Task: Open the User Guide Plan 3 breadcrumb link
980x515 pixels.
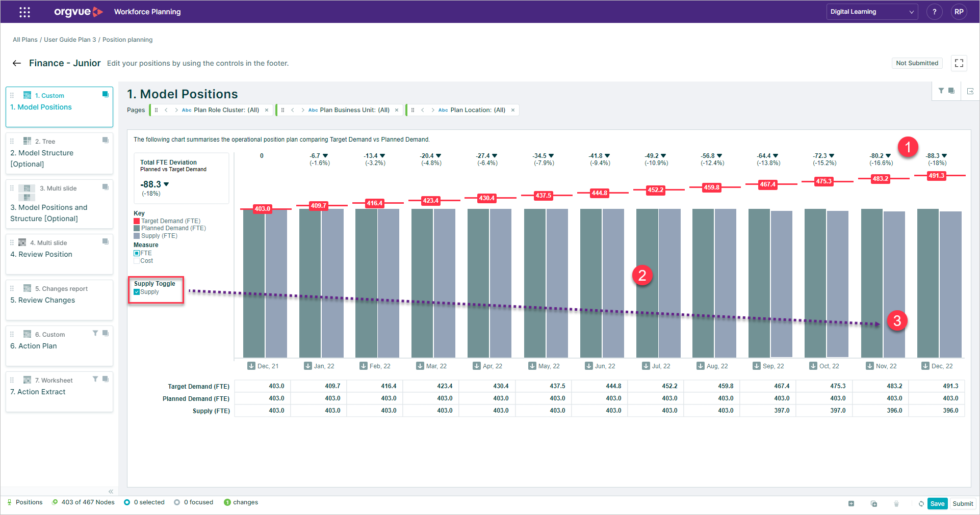Action: (x=70, y=39)
